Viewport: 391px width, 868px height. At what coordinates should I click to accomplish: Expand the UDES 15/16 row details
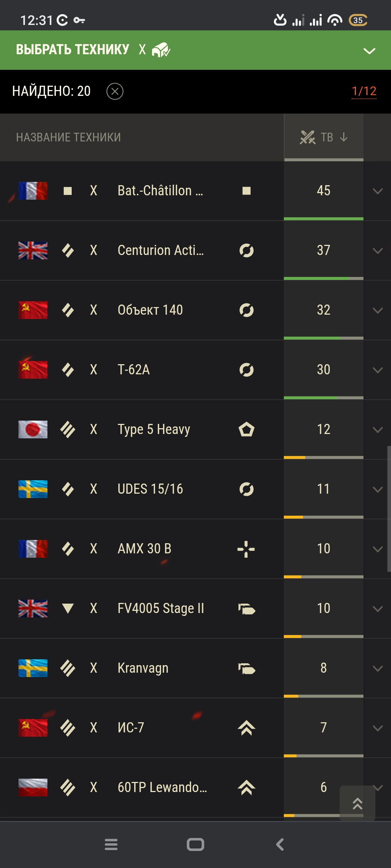(378, 489)
